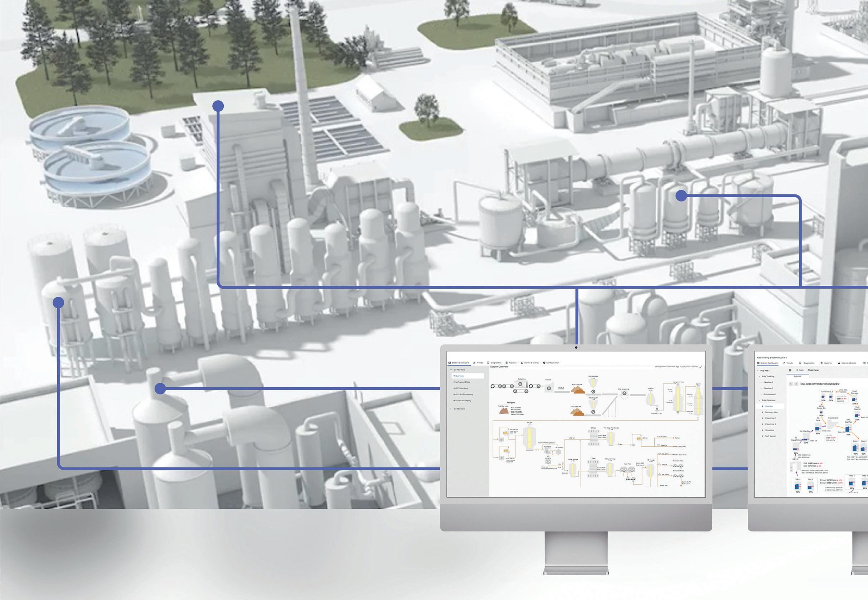
Task: Click Alarms & Events warning triangle icon, left monitor
Action: pos(522,363)
